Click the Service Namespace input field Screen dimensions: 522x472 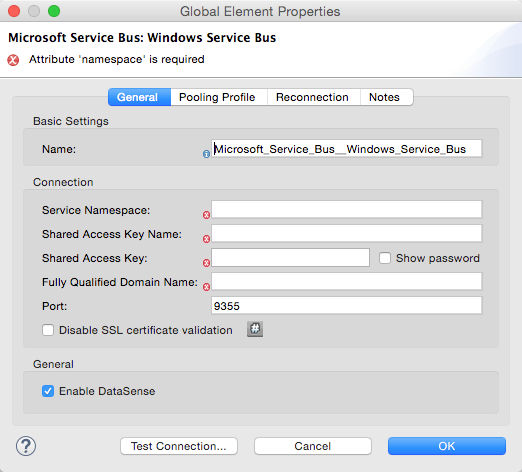pos(347,210)
